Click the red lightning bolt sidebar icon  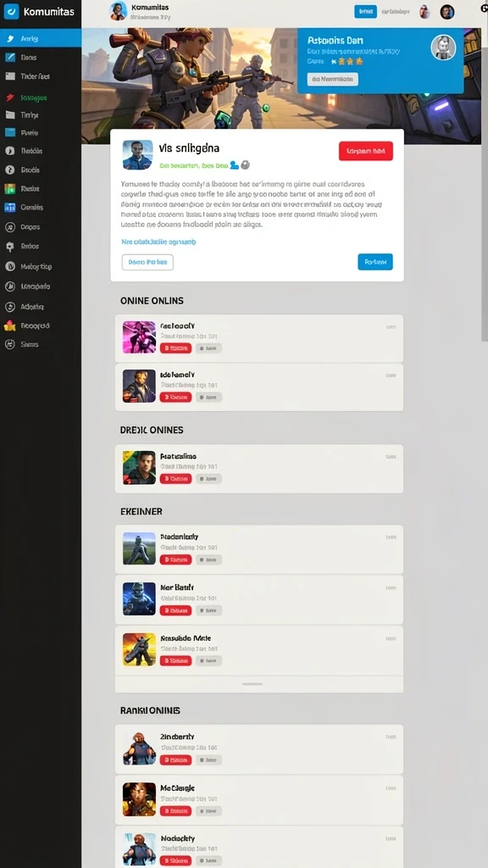[x=9, y=97]
